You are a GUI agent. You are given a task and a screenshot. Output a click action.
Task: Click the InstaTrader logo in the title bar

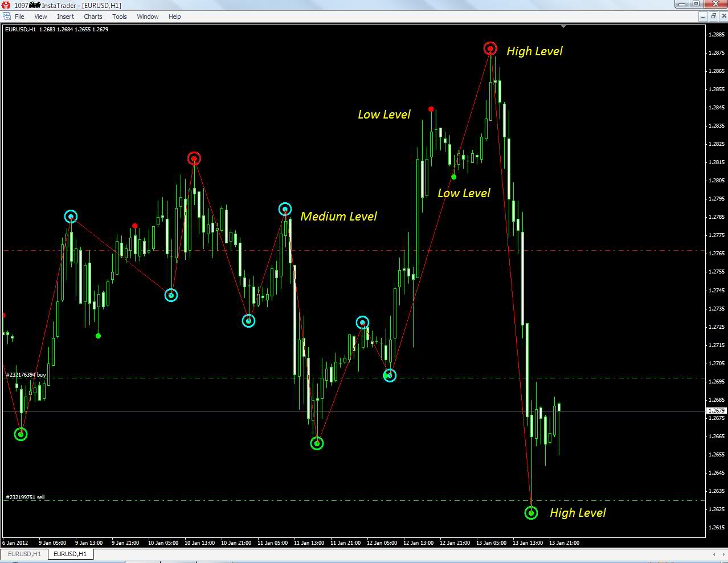6,5
